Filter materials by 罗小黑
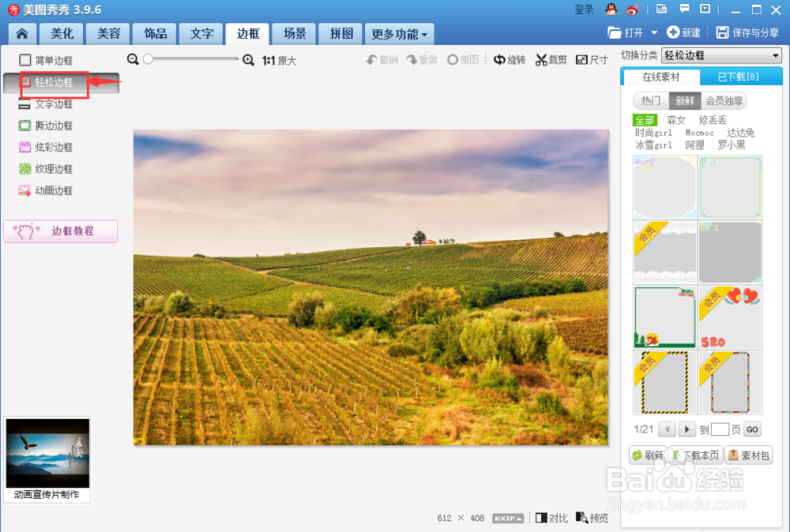The height and width of the screenshot is (532, 790). [x=731, y=145]
